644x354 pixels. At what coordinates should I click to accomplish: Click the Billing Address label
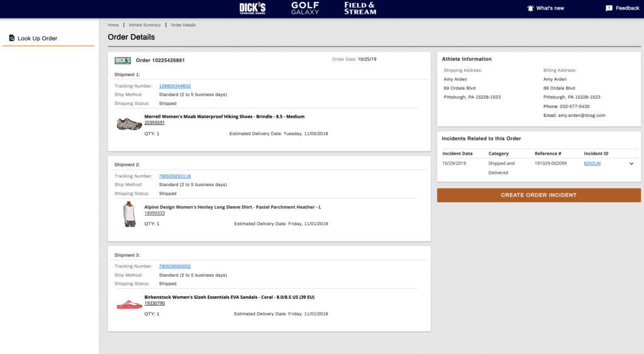coord(559,70)
